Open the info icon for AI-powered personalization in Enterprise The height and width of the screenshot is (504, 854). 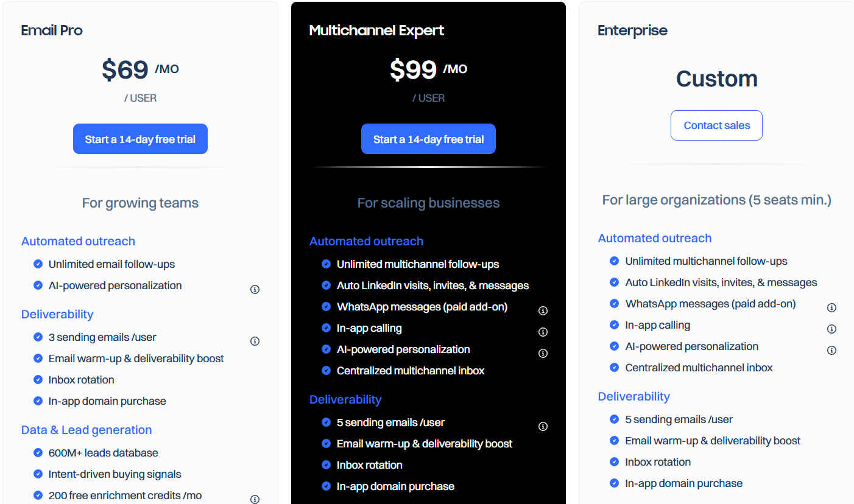831,350
